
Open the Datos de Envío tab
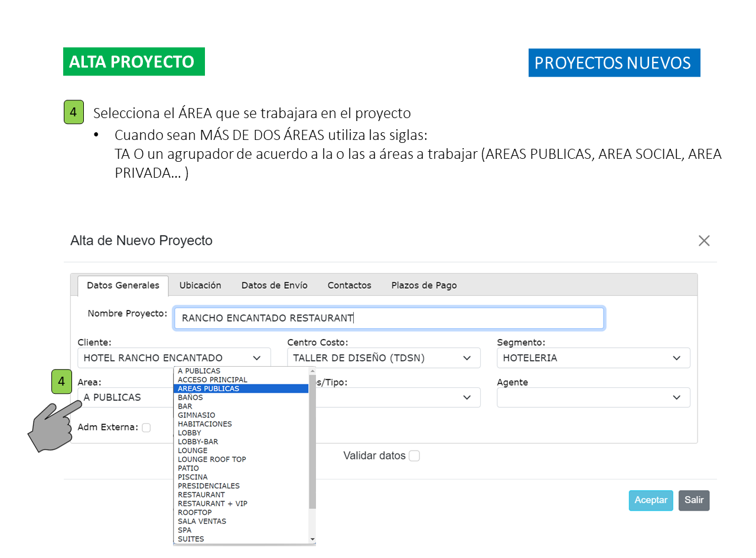tap(274, 285)
